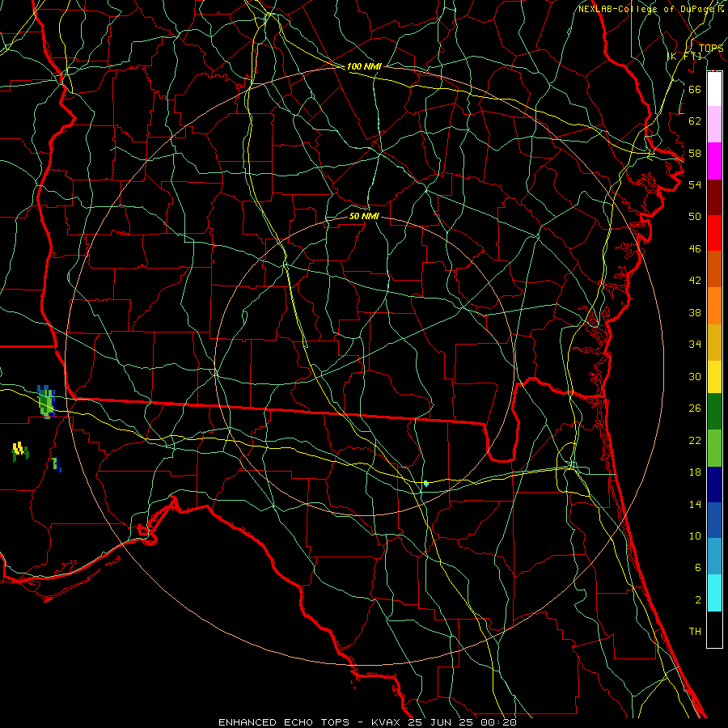
Task: Select the medium blue legend swatch
Action: click(714, 520)
